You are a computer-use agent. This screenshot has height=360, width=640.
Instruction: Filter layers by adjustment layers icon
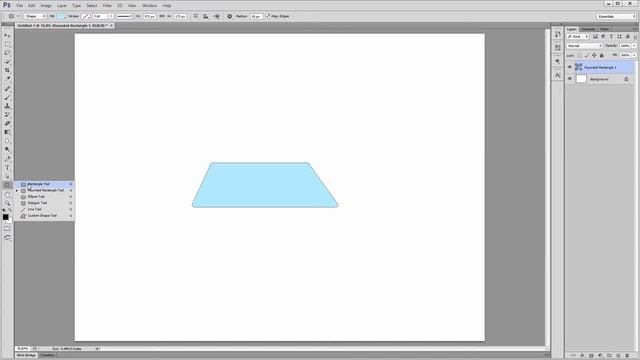click(603, 37)
